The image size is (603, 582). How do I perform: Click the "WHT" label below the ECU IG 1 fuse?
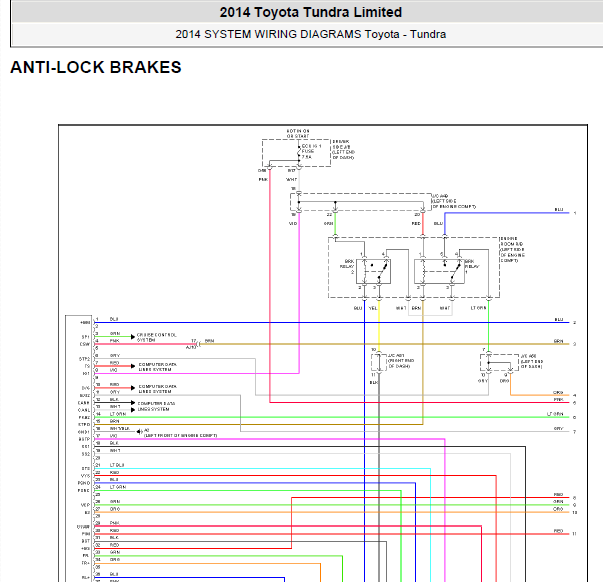pos(292,180)
